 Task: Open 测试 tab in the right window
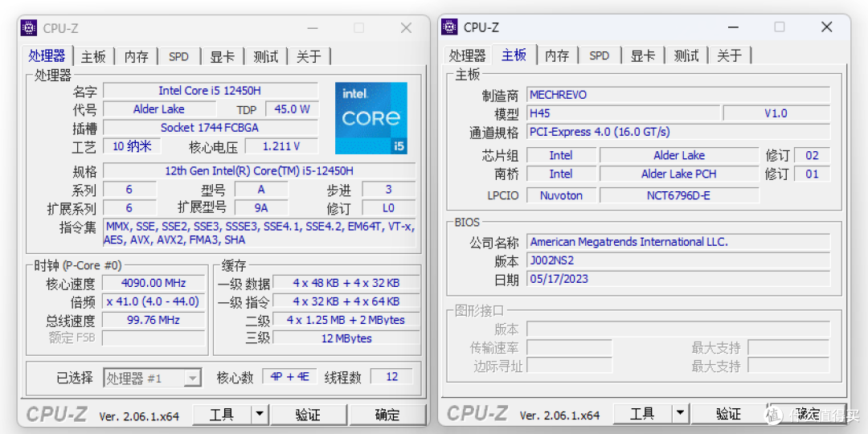coord(686,55)
